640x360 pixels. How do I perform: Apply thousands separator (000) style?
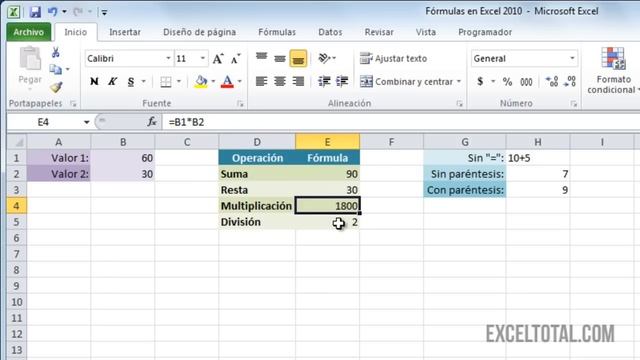(526, 82)
